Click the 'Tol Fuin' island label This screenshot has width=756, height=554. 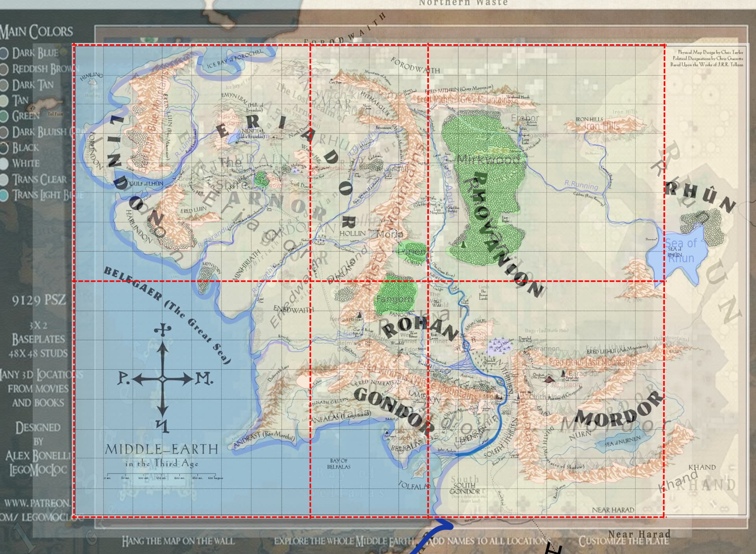tap(55, 114)
